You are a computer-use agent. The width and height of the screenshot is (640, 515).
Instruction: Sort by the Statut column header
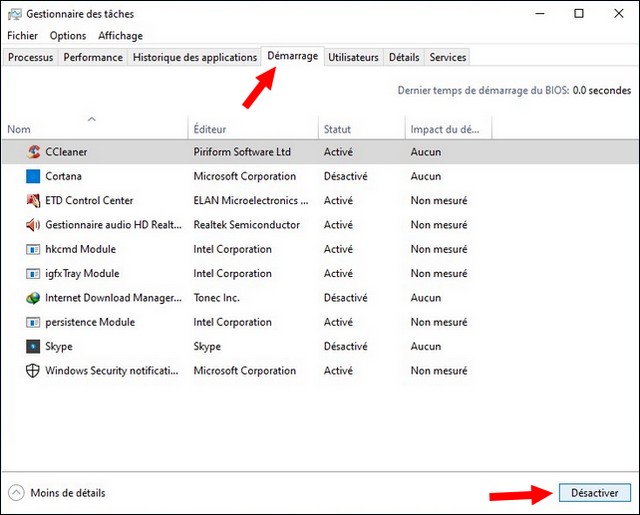(362, 127)
